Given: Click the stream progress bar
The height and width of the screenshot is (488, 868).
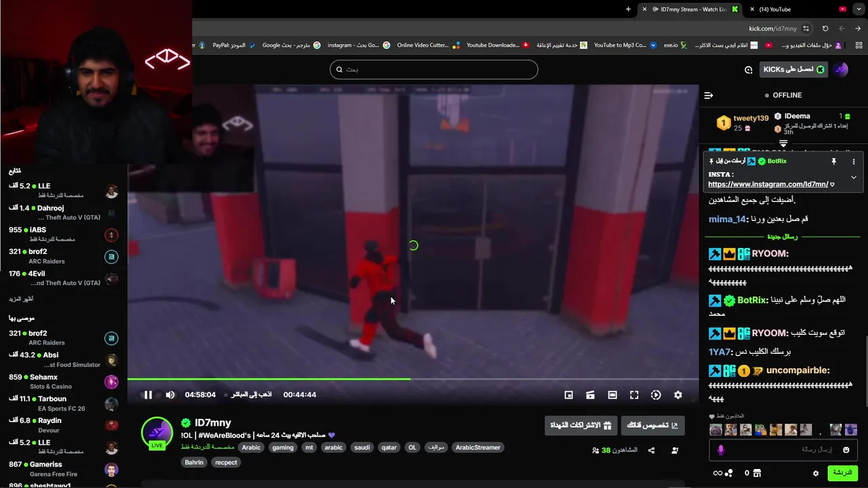Looking at the screenshot, I should pos(413,379).
